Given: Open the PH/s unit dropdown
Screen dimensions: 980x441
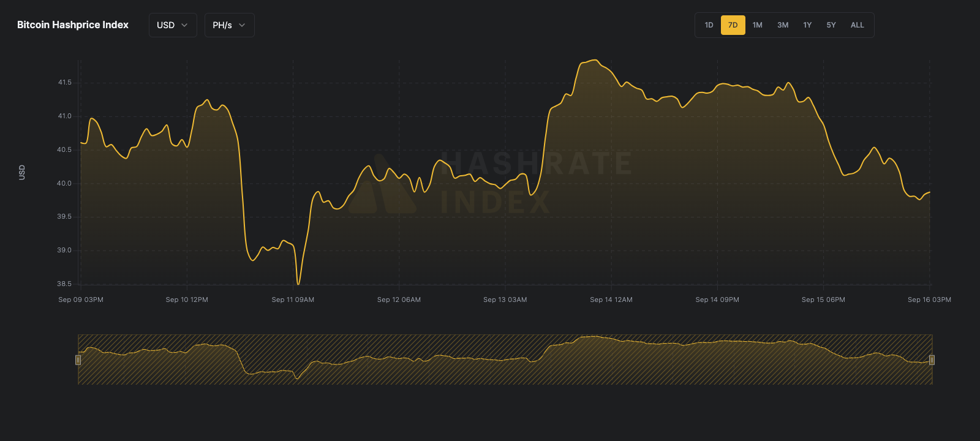Looking at the screenshot, I should pos(229,25).
